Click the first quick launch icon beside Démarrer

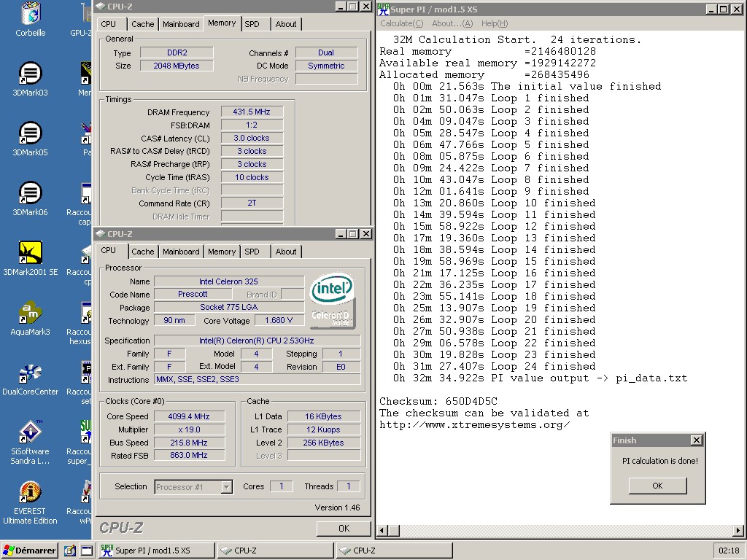pyautogui.click(x=69, y=551)
